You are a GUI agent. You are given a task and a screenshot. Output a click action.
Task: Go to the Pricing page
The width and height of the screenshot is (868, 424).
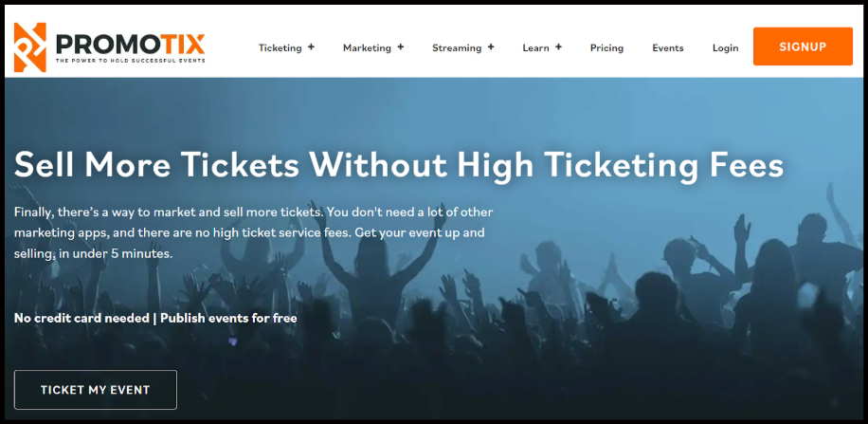[x=606, y=48]
